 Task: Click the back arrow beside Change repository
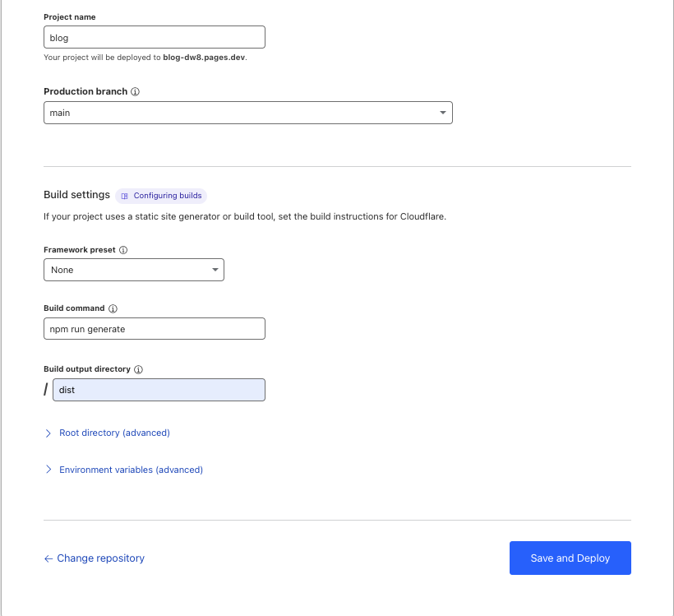pos(48,558)
